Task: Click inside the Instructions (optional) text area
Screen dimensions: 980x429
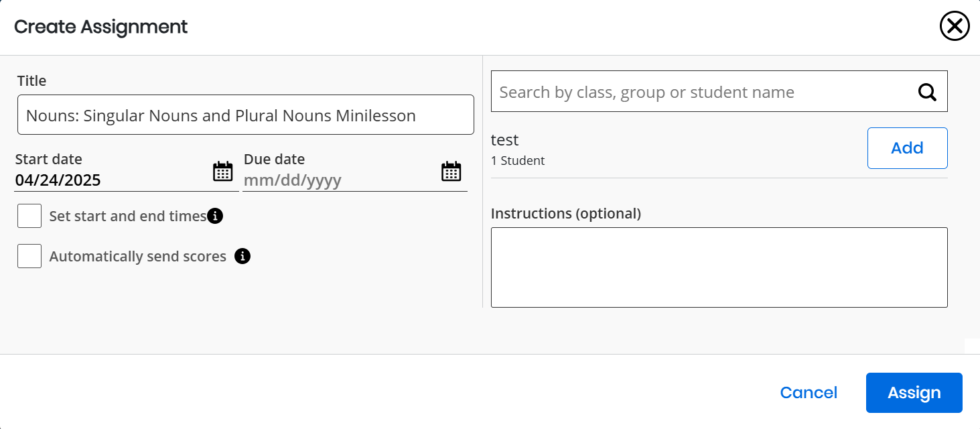Action: point(719,267)
